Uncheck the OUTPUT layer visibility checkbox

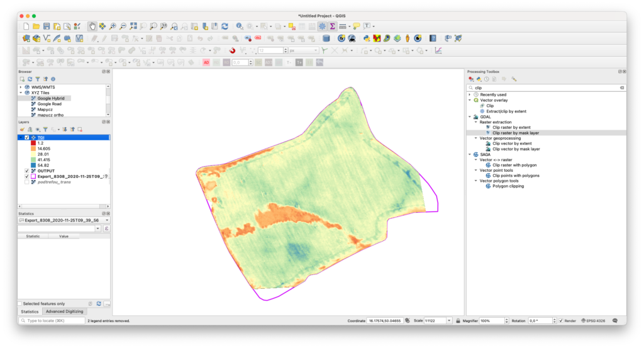click(x=26, y=171)
